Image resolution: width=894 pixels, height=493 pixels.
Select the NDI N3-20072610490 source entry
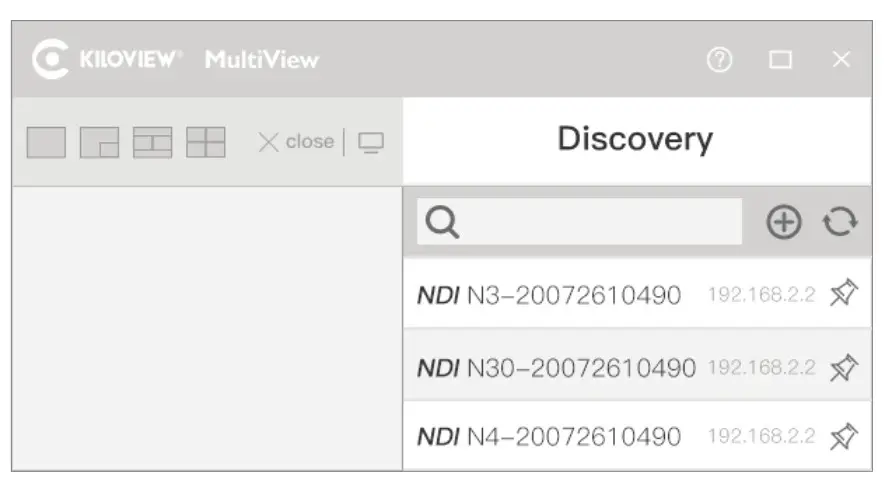point(550,295)
